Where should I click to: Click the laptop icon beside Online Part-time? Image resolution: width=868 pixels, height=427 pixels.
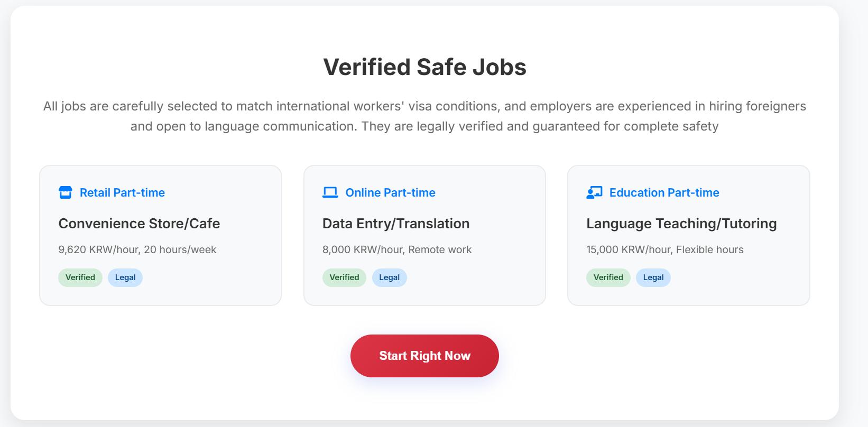pyautogui.click(x=330, y=192)
